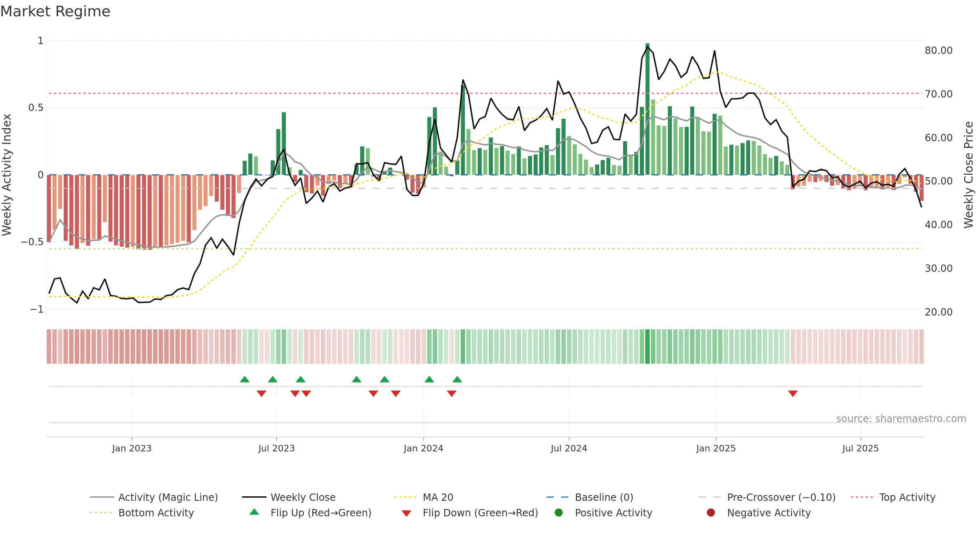Click the −0.5 activity axis label
Viewport: 980px width, 551px height.
tap(32, 242)
